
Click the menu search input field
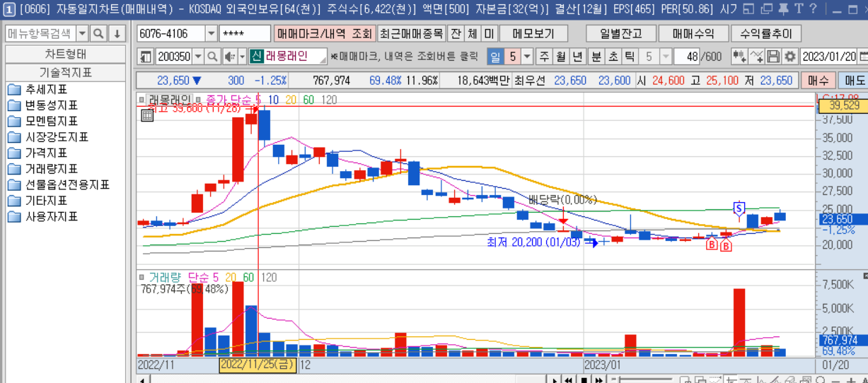click(x=40, y=34)
